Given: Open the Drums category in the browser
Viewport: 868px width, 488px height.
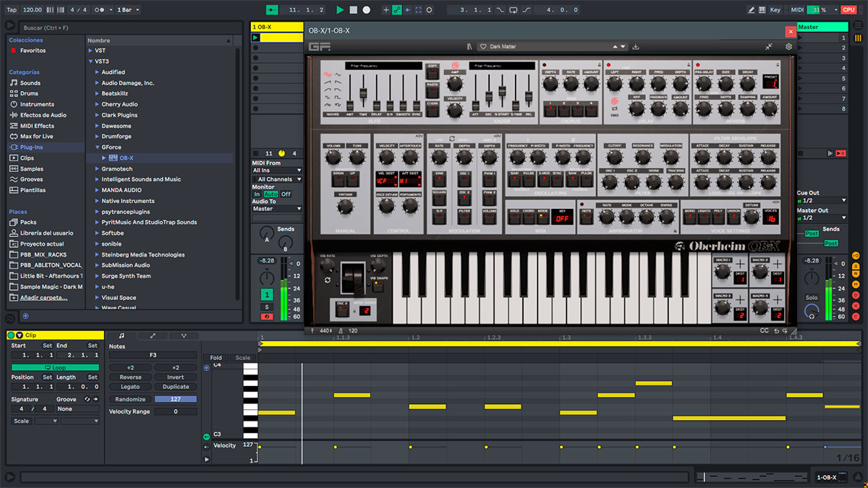Looking at the screenshot, I should tap(29, 93).
